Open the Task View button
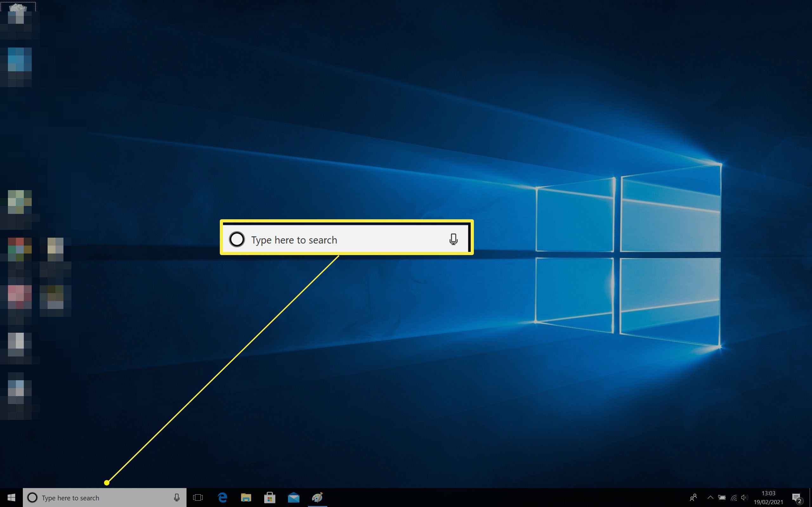 click(198, 498)
